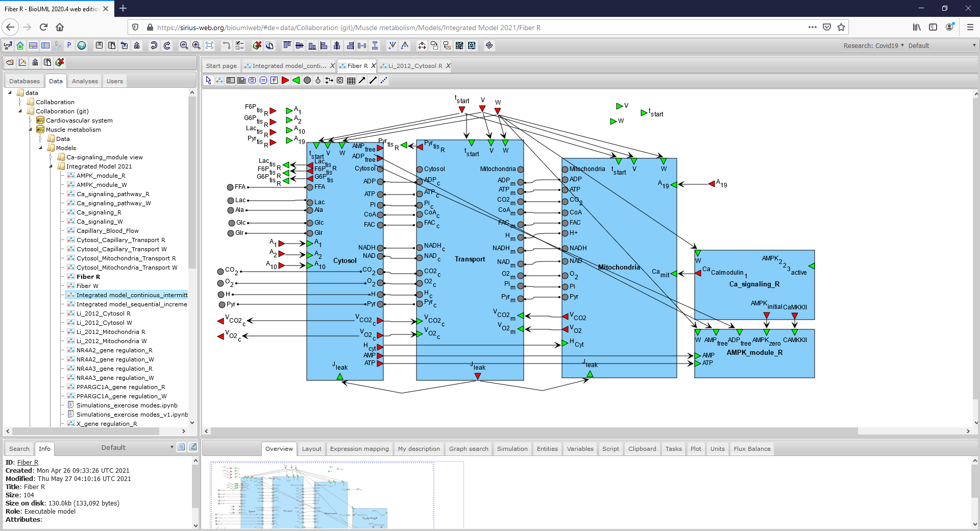Expand the Collaboration folder
Screen dimensions: 980x531
[20, 102]
